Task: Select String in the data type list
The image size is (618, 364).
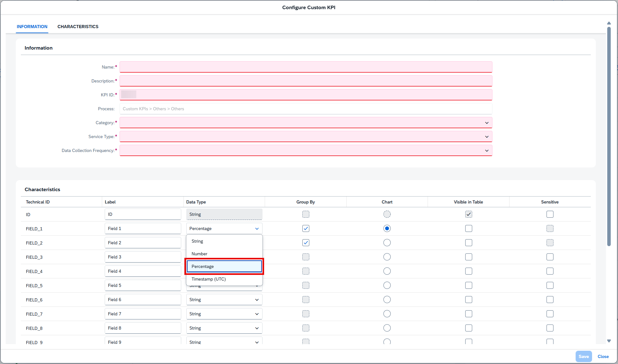Action: pyautogui.click(x=224, y=241)
